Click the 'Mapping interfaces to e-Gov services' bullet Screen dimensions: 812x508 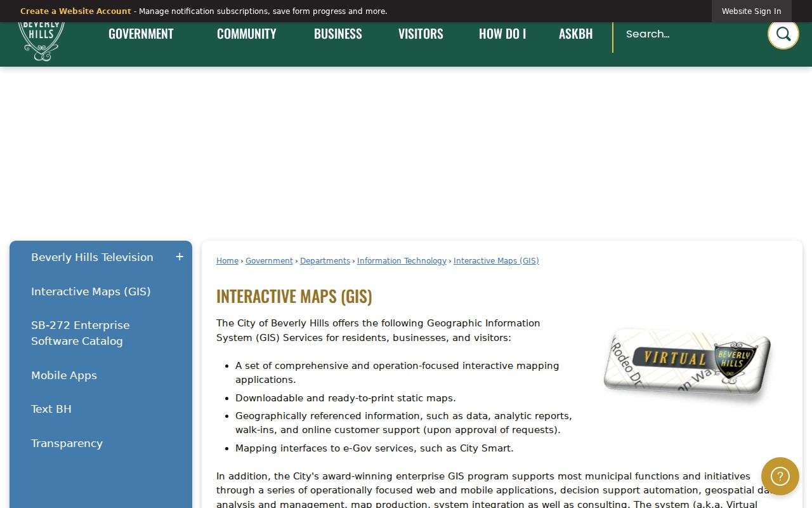(374, 448)
